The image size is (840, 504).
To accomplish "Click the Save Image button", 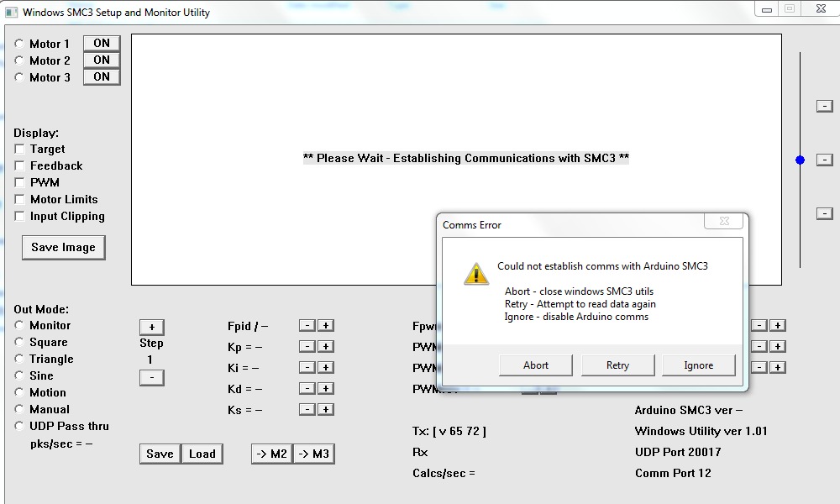I will (63, 248).
